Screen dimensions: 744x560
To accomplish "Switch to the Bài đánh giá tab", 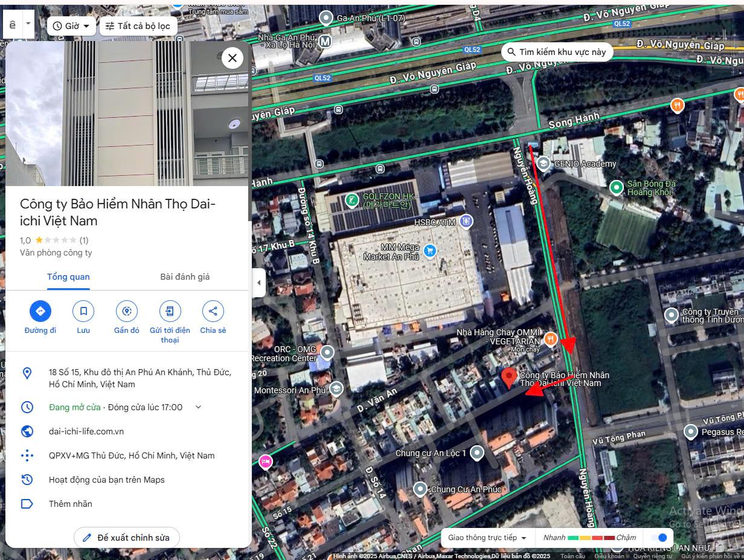I will click(185, 277).
